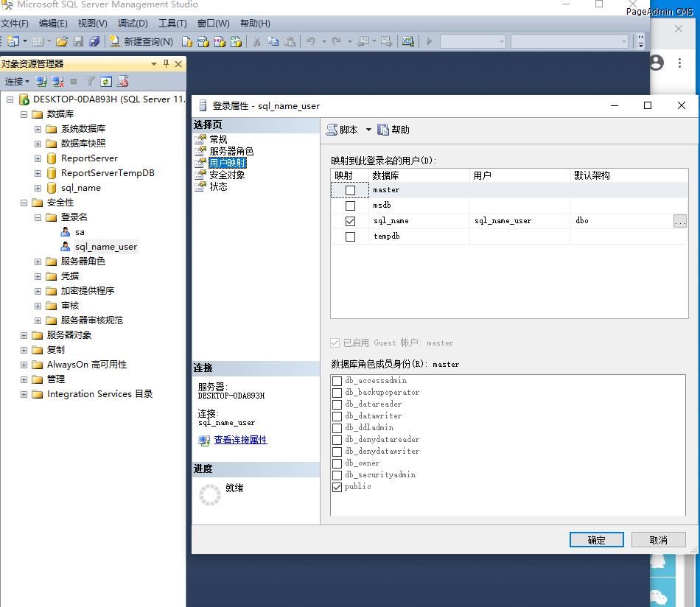Screen dimensions: 700x607
Task: Pin the 对象资源管理器 panel
Action: point(166,64)
